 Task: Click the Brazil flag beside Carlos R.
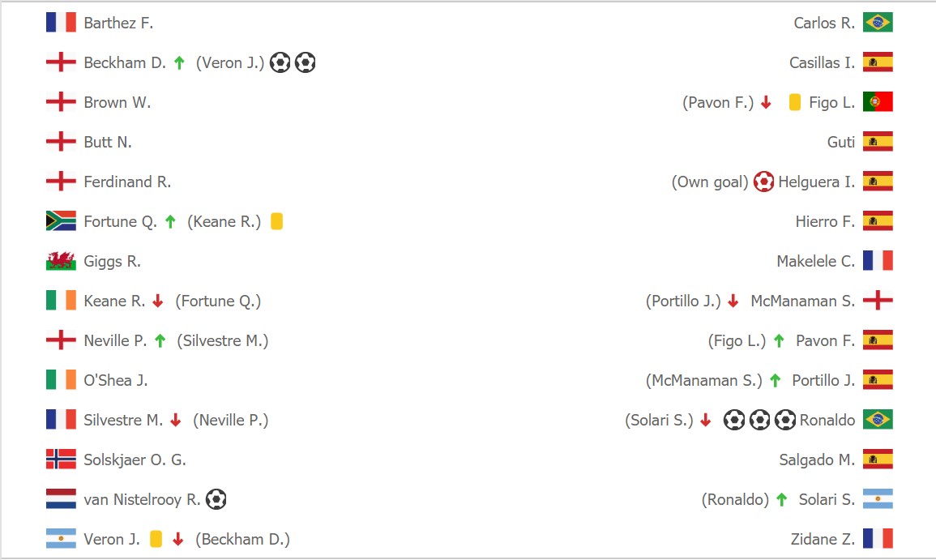pyautogui.click(x=878, y=23)
